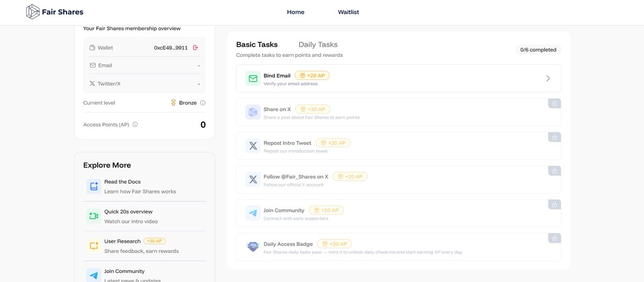Viewport: 644px width, 282px height.
Task: Click the Access Points info icon
Action: coord(135,124)
